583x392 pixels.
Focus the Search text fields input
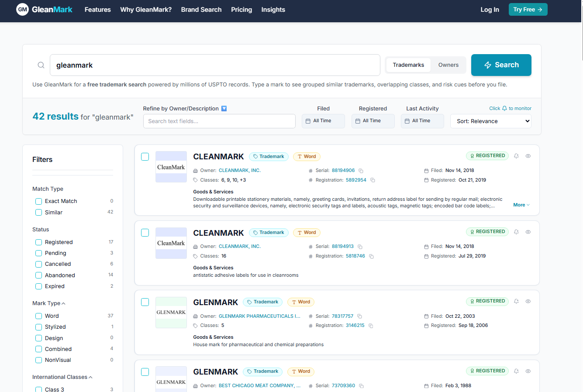219,121
